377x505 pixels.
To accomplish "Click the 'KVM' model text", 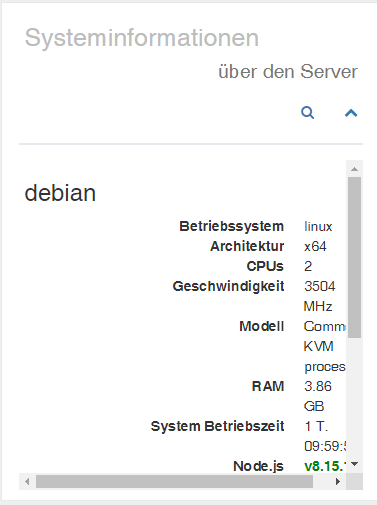I will [318, 346].
